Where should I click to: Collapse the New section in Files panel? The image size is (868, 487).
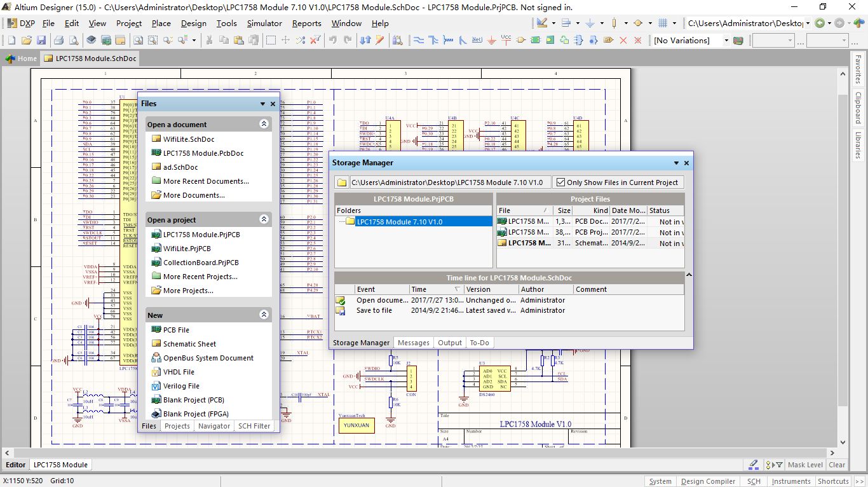[264, 315]
